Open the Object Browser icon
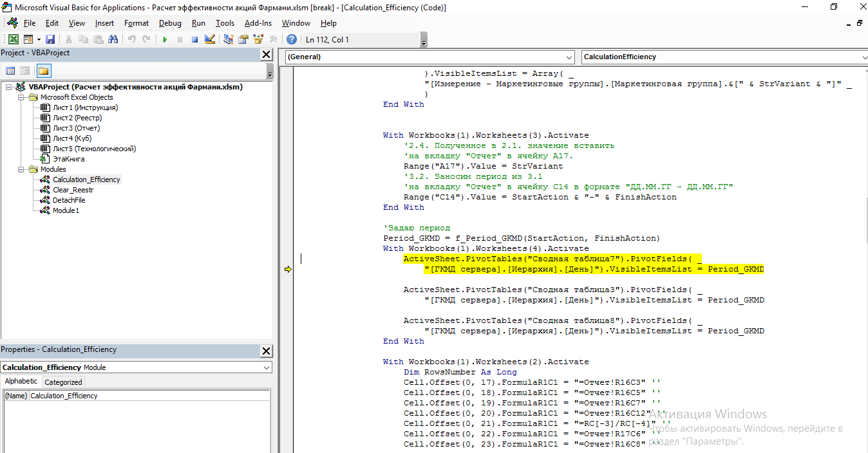 pyautogui.click(x=258, y=39)
